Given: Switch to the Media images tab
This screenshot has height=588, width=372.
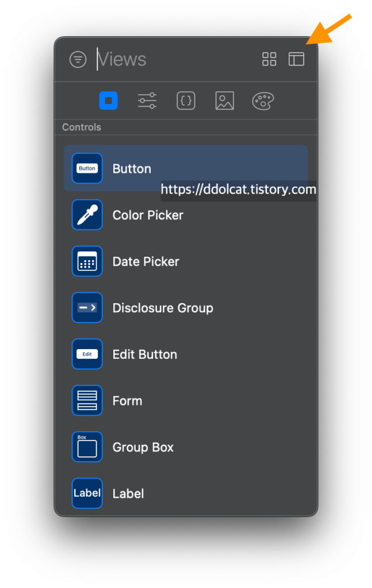Looking at the screenshot, I should click(x=224, y=101).
